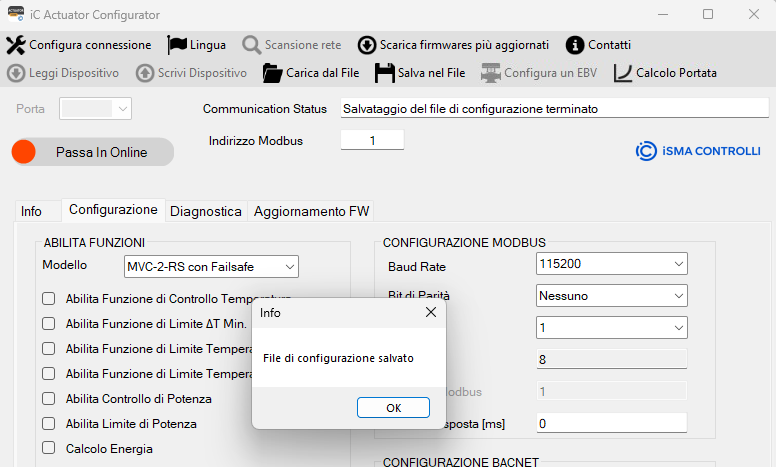Open the Aggiornamento FW tab

311,211
